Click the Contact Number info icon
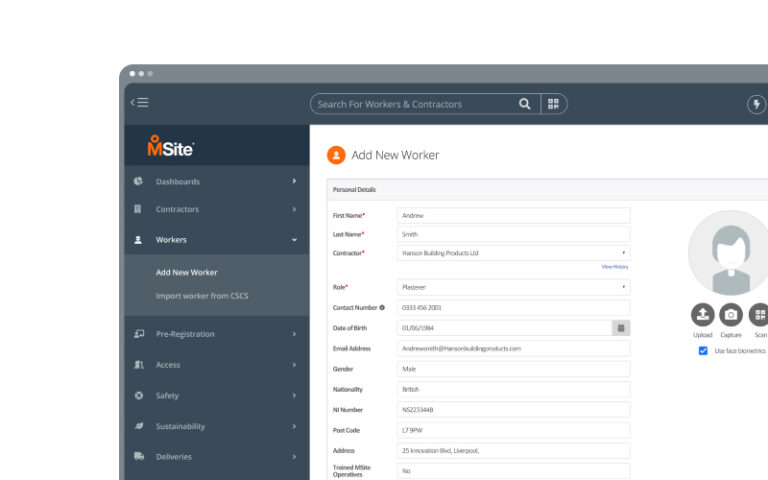The height and width of the screenshot is (480, 768). [x=382, y=308]
